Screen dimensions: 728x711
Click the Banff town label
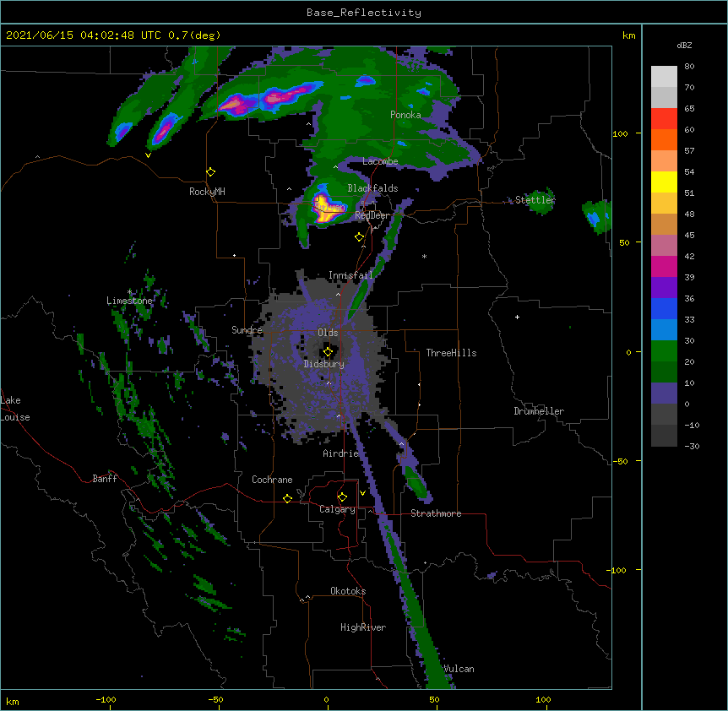[x=105, y=479]
